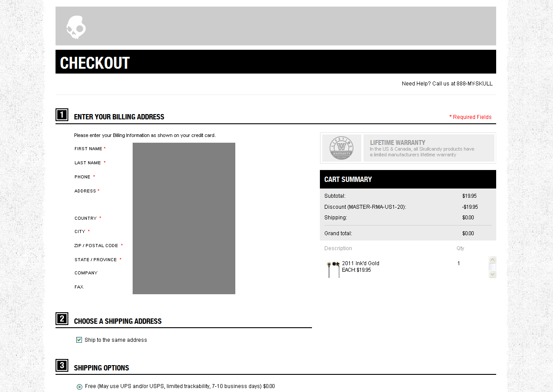Viewport: 553px width, 392px height.
Task: Click the step 1 number badge
Action: click(62, 115)
